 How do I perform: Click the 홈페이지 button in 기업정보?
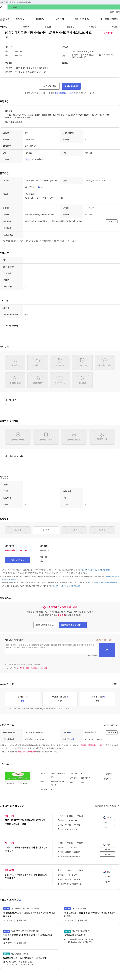tap(107, 774)
